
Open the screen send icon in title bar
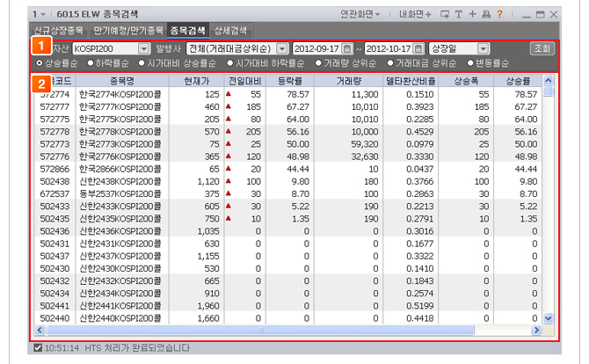(x=445, y=14)
